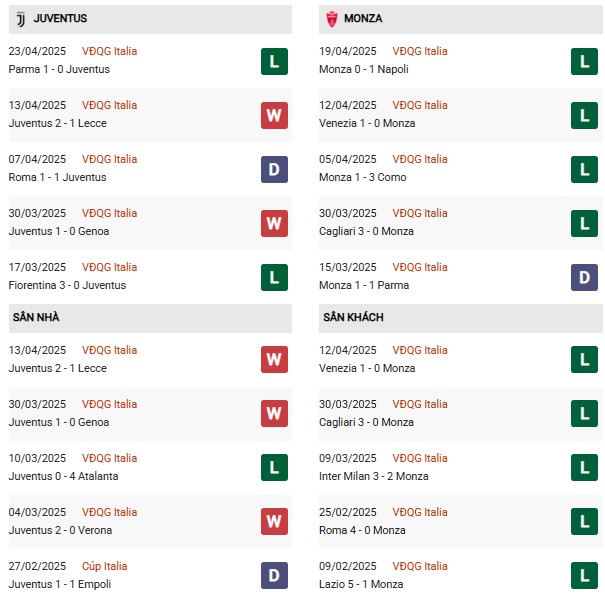Open the Monza 1-3 Como match result
Screen dimensions: 605x598
pos(365,177)
